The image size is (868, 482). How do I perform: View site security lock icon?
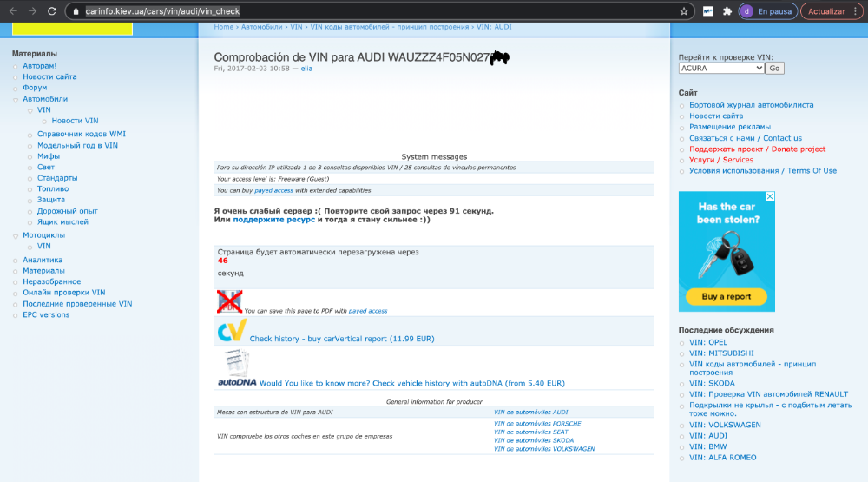[x=76, y=11]
